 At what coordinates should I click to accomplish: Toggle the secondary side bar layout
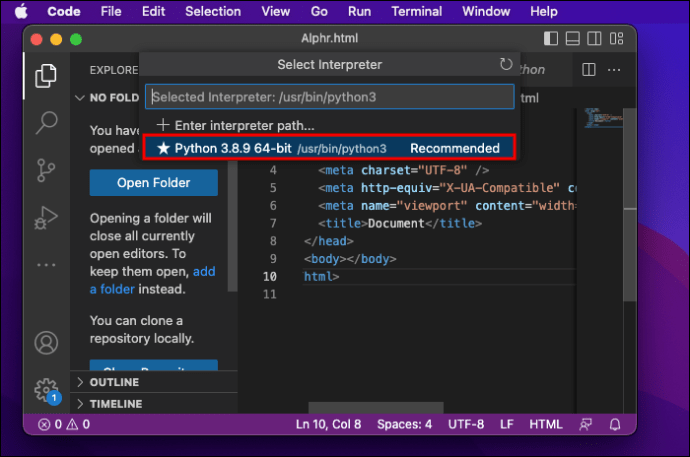(x=594, y=39)
